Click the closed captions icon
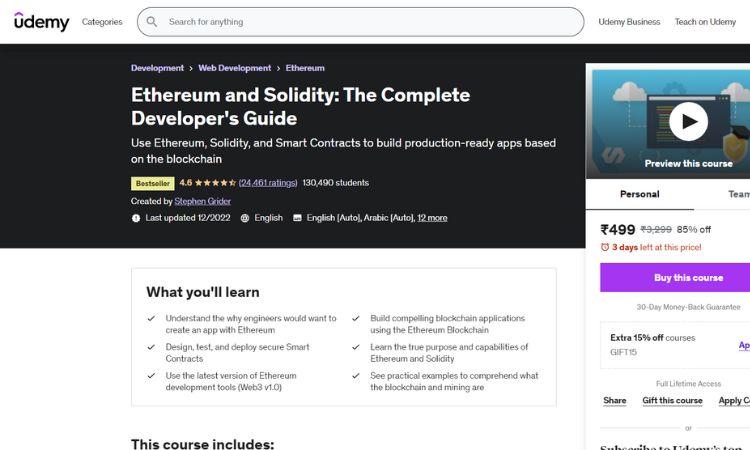The height and width of the screenshot is (450, 750). point(297,218)
